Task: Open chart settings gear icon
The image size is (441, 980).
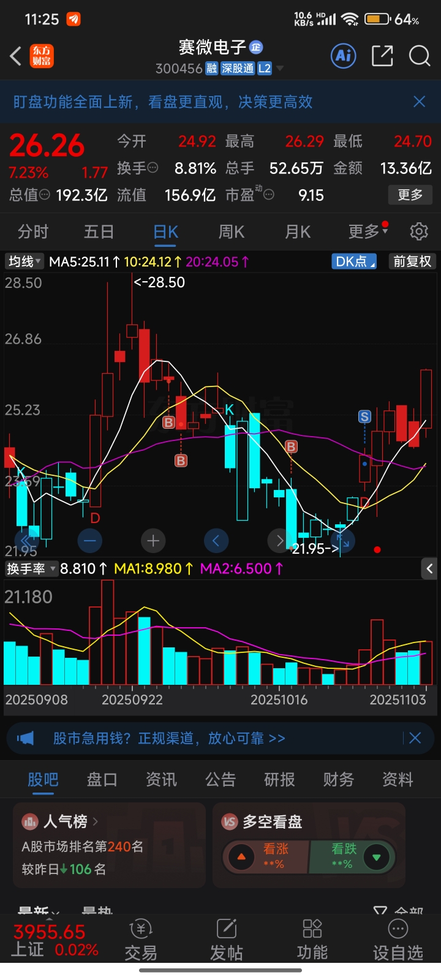Action: 419,232
